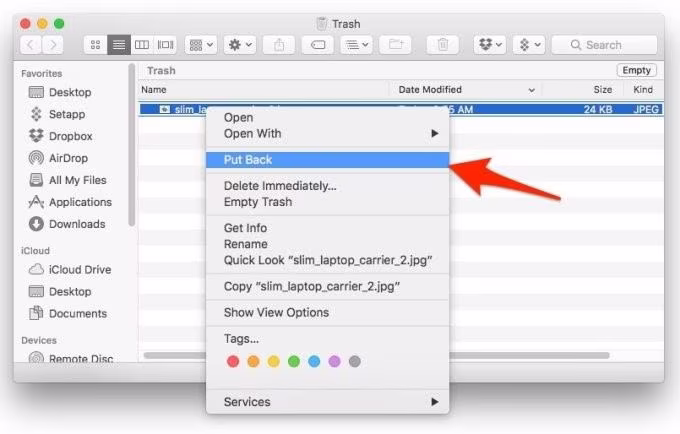This screenshot has height=434, width=680.
Task: Choose Tags… menu item
Action: [x=327, y=339]
